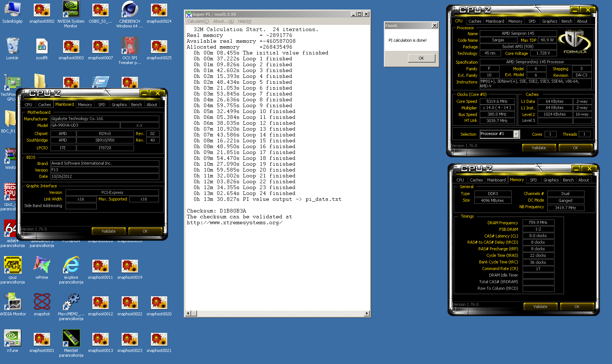Select Bench tab in CPU tab CPU-Z window
Viewport: 612px width, 364px height.
click(x=567, y=21)
